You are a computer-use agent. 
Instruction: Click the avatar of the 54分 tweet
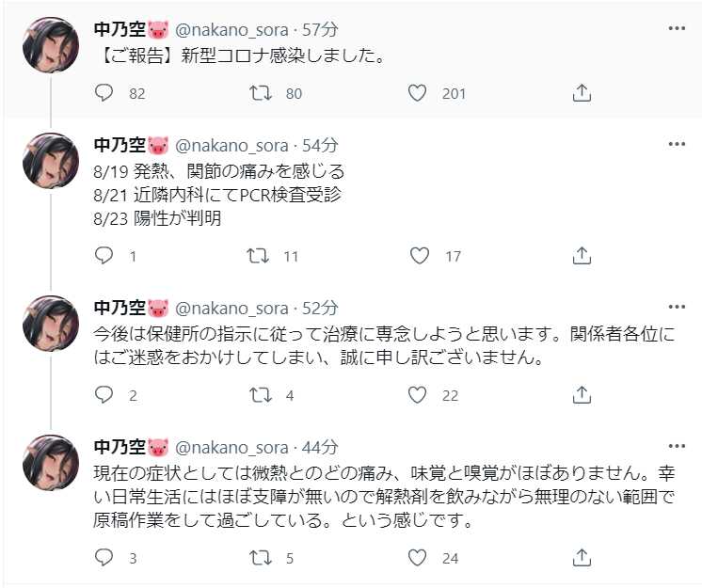(50, 160)
